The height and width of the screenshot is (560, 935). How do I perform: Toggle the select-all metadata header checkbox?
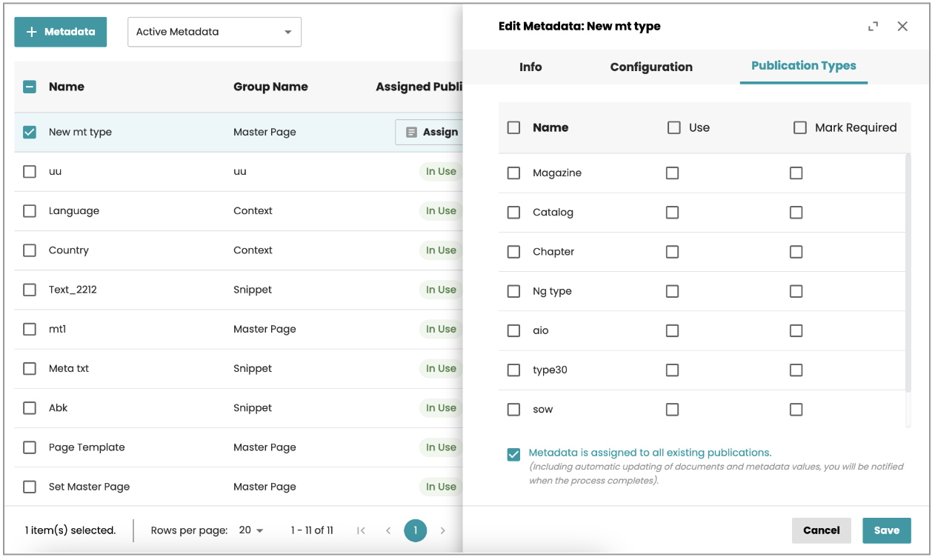click(30, 87)
